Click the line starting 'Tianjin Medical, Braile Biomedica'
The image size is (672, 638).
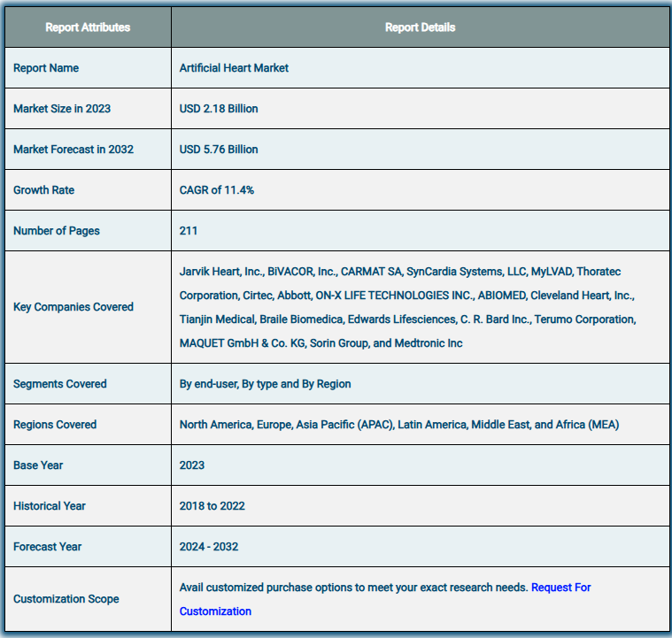[407, 319]
